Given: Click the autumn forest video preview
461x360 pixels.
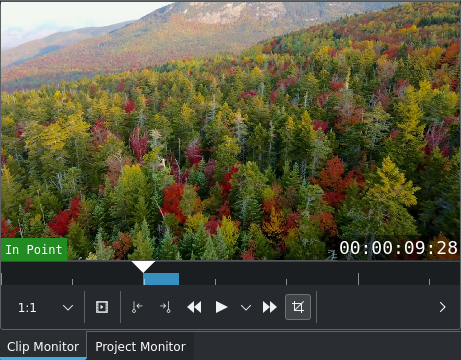Looking at the screenshot, I should click(x=230, y=131).
